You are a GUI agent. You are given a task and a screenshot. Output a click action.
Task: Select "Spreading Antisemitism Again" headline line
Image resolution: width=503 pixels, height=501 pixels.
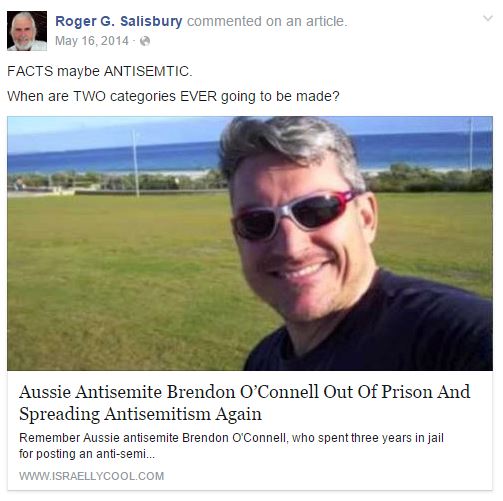pos(140,414)
